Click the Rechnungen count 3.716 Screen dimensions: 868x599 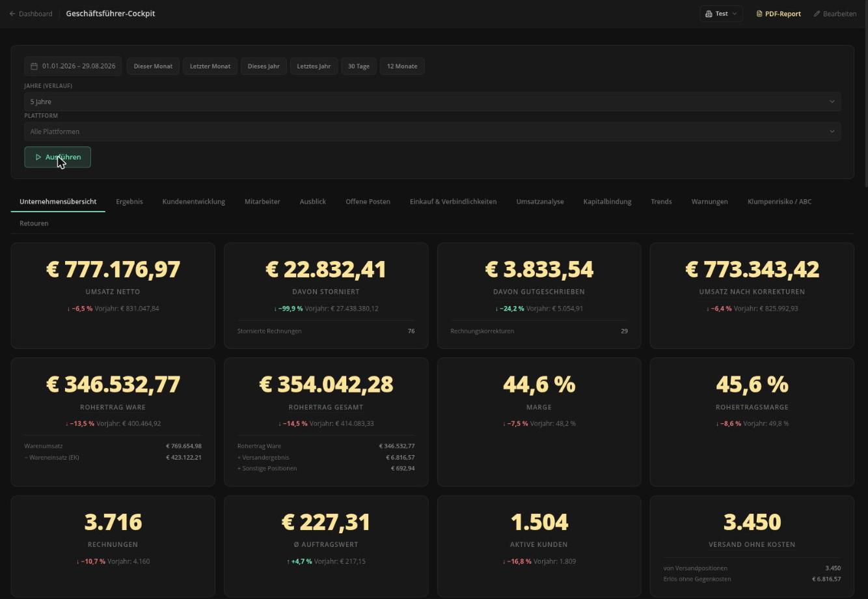113,522
